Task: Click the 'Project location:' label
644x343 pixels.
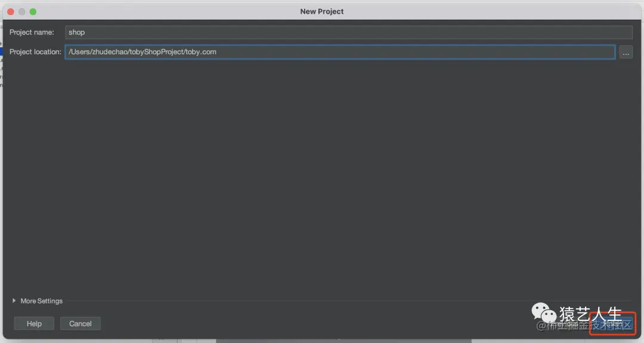Action: (35, 52)
